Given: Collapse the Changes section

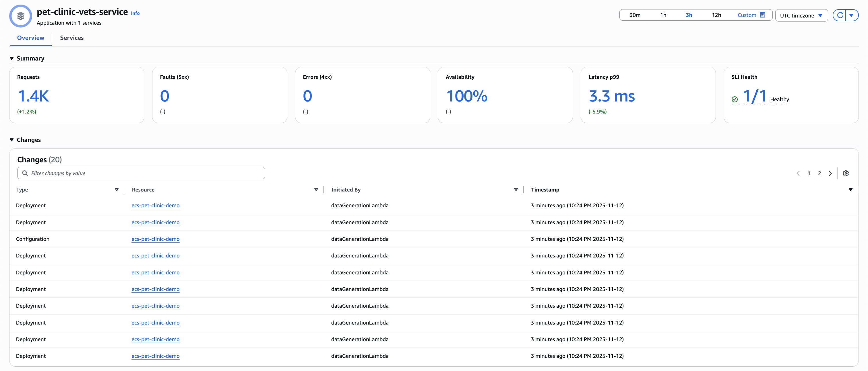Looking at the screenshot, I should [11, 139].
